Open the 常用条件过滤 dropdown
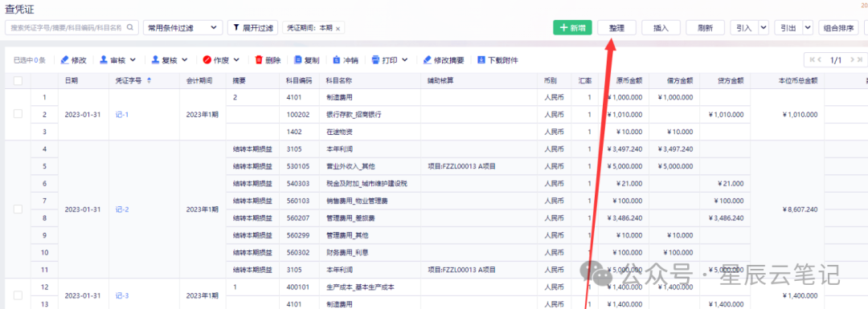The image size is (868, 309). [x=182, y=27]
